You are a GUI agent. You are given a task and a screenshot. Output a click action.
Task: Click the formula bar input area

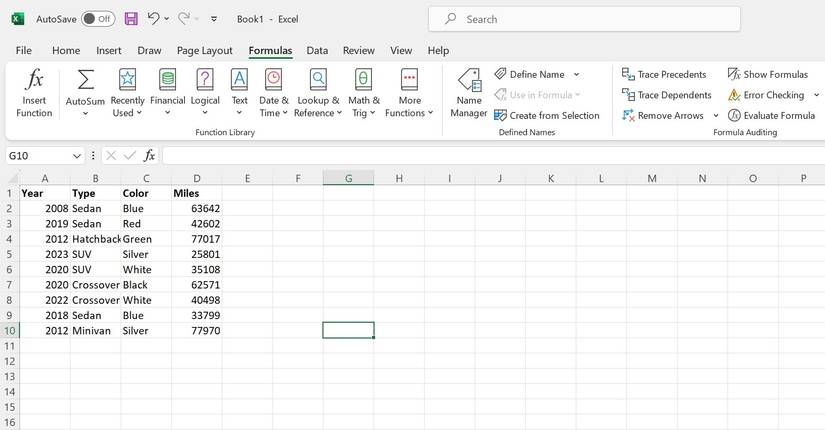[494, 155]
